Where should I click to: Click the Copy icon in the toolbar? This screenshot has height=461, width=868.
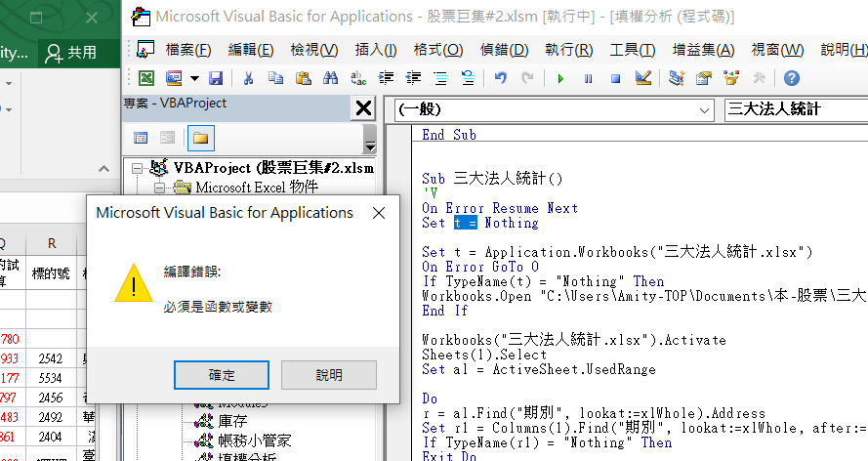[x=275, y=78]
